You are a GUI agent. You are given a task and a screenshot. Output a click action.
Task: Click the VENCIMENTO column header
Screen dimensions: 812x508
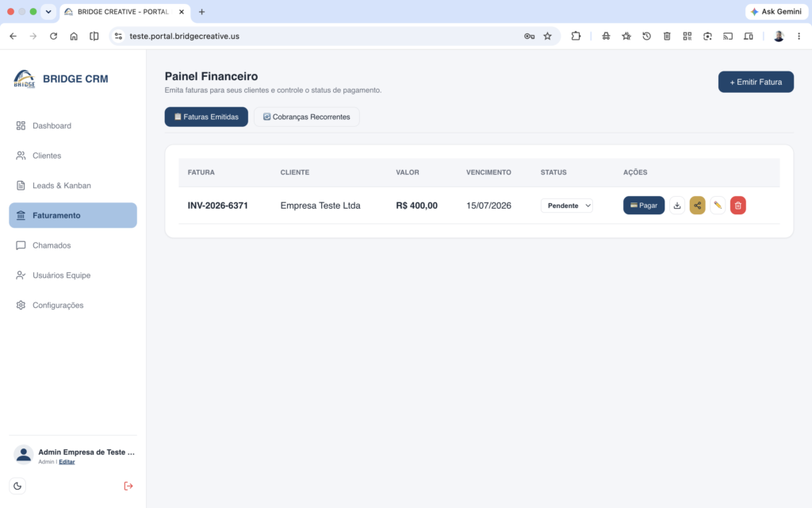pos(488,172)
